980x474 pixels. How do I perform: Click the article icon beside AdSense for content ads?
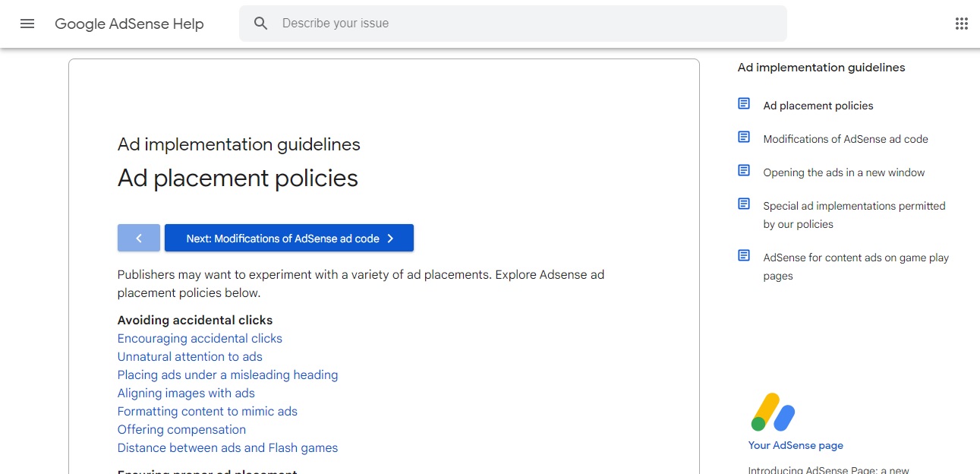tap(744, 256)
